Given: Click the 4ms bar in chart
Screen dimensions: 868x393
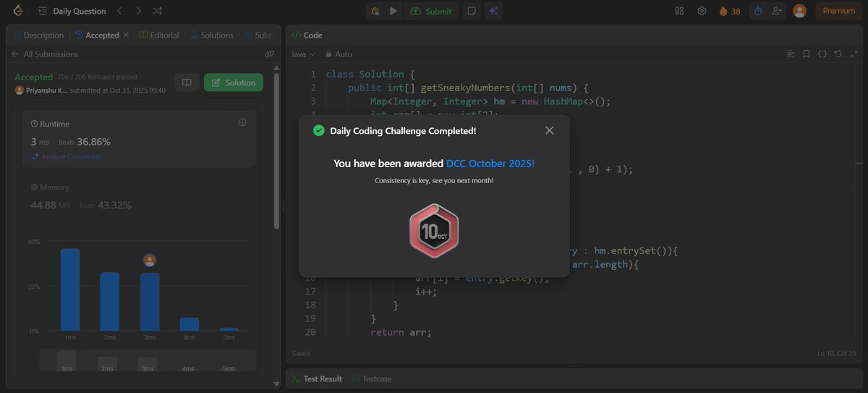Looking at the screenshot, I should 189,324.
